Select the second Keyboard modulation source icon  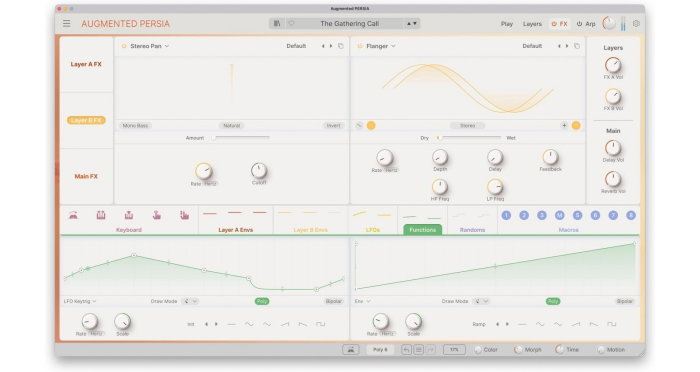(x=101, y=216)
